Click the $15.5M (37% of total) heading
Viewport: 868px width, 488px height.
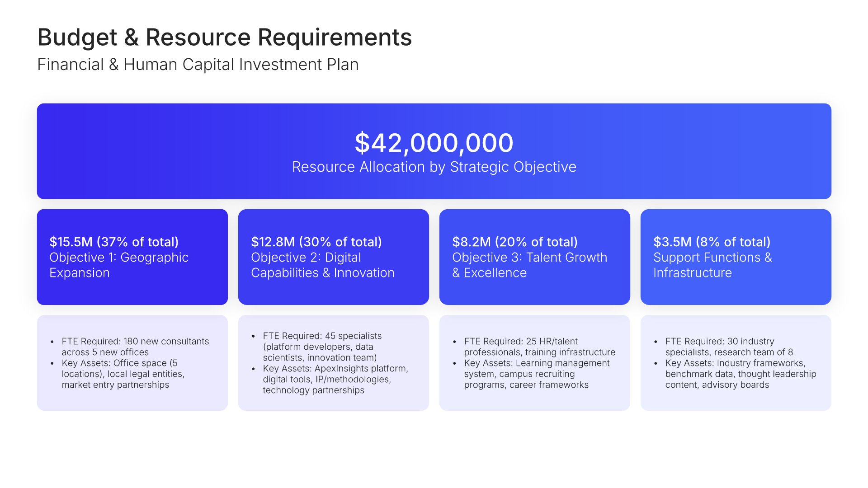pos(114,242)
